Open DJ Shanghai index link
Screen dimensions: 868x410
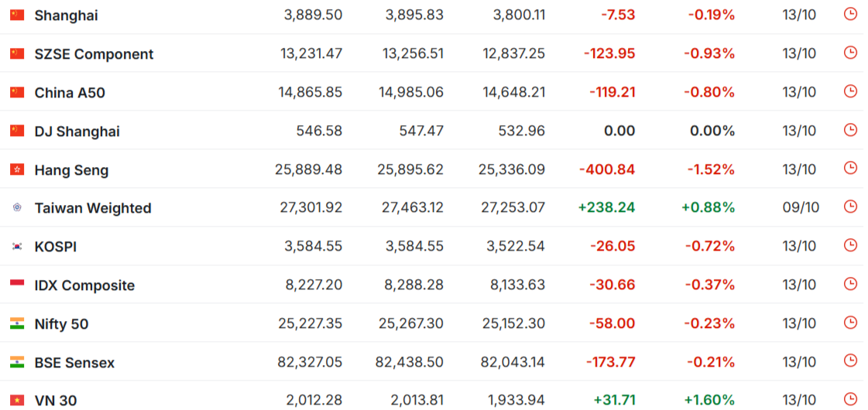tap(77, 132)
